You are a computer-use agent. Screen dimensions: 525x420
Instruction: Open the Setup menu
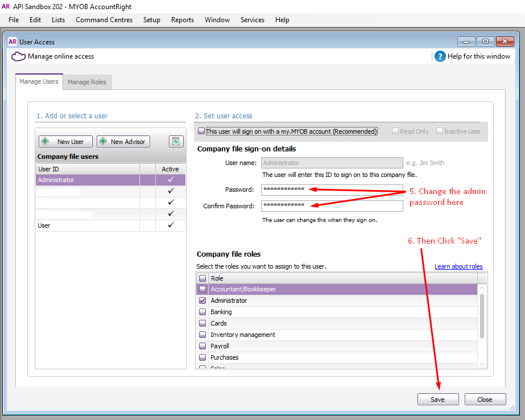pyautogui.click(x=152, y=20)
